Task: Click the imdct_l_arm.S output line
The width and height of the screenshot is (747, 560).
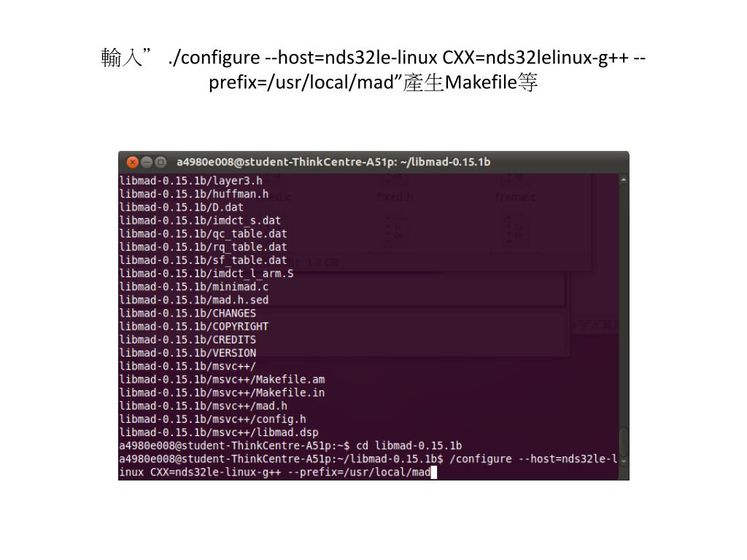Action: pyautogui.click(x=206, y=274)
